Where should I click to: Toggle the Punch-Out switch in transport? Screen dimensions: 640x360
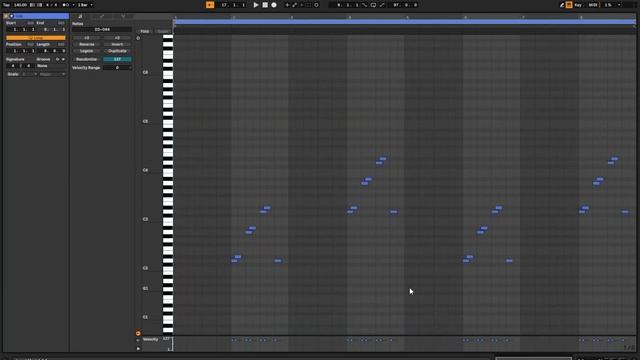[382, 5]
